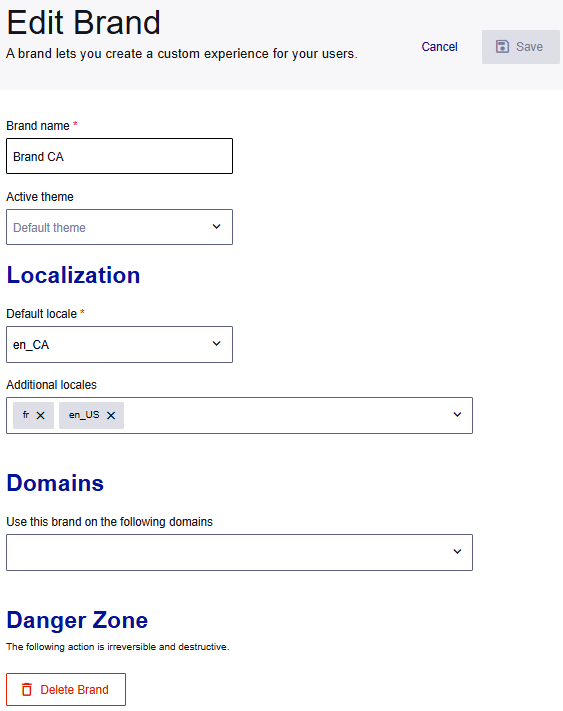Open the Default locale dropdown showing en_CA
The image size is (563, 711).
click(x=119, y=344)
